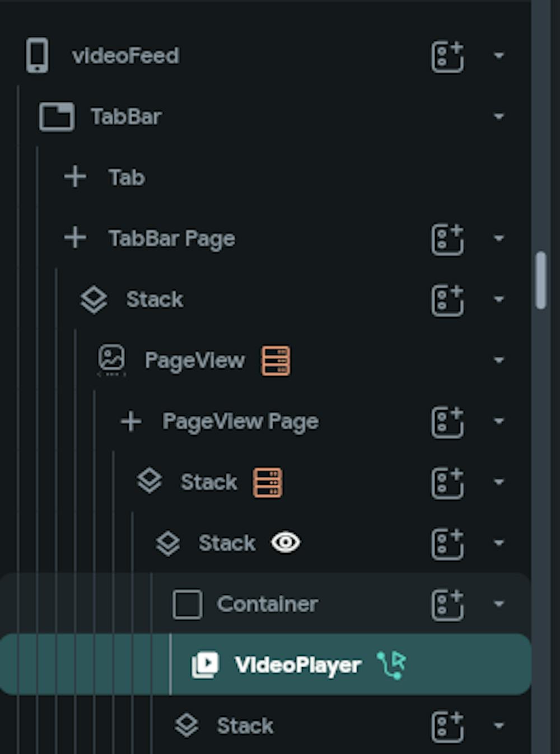Collapse the TabBar tree node
The image size is (560, 754).
(x=498, y=116)
